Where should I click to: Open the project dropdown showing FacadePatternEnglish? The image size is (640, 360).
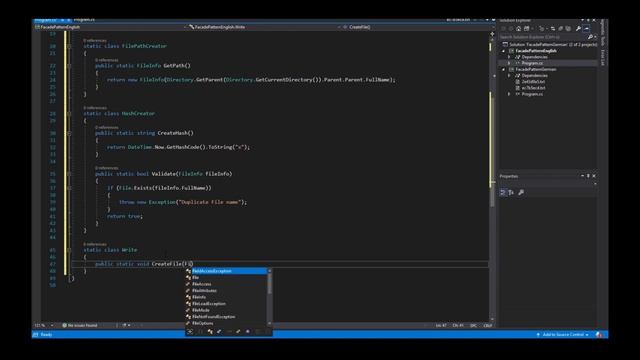[x=110, y=27]
